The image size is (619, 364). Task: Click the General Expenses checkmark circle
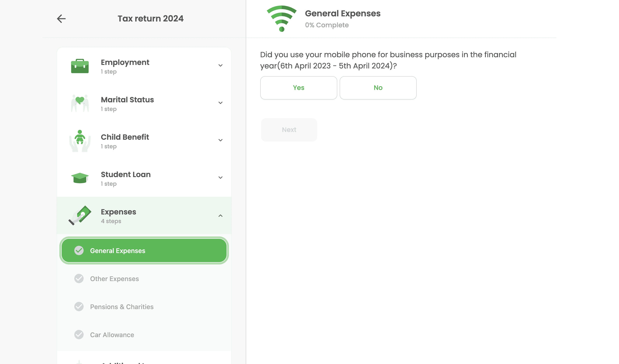79,250
